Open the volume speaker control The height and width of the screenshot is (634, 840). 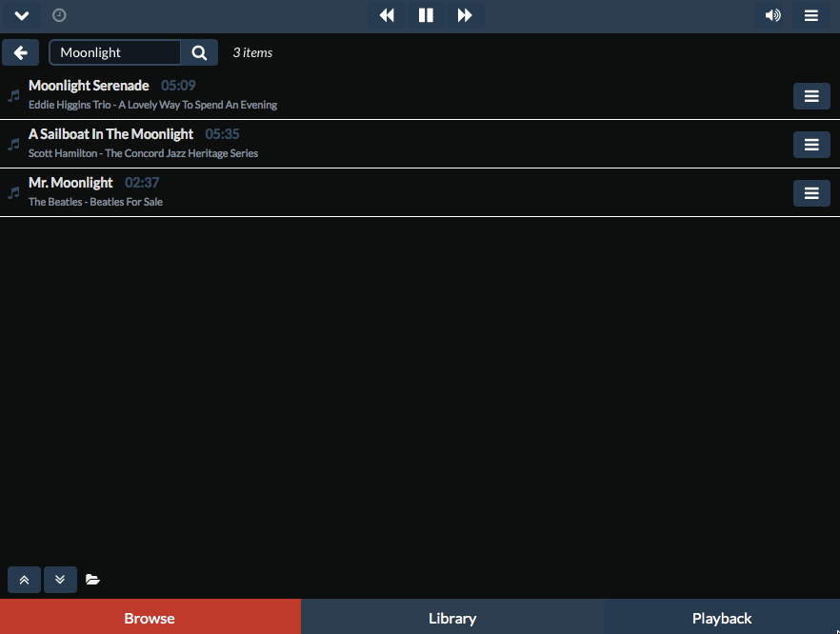click(772, 15)
